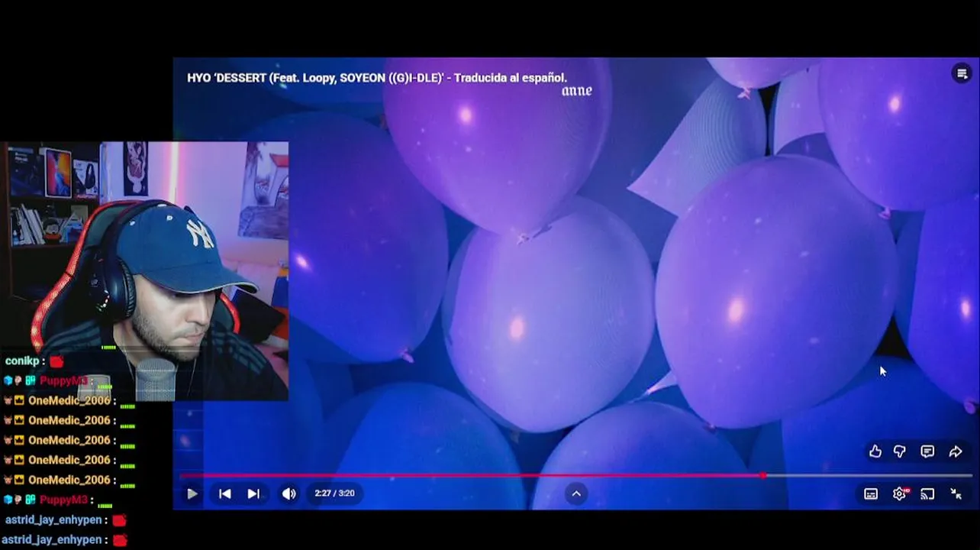Click the video title HYO 'DESSERT'
980x550 pixels.
pos(377,77)
